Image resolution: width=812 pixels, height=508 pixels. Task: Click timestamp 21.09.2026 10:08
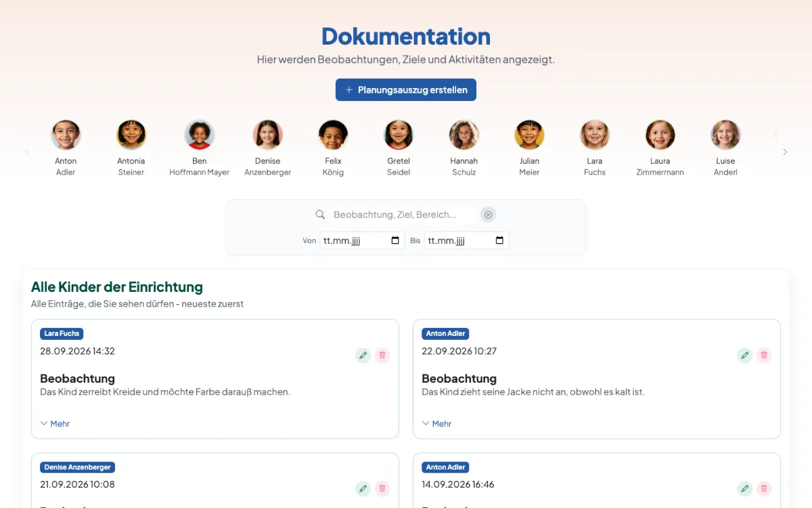[77, 484]
